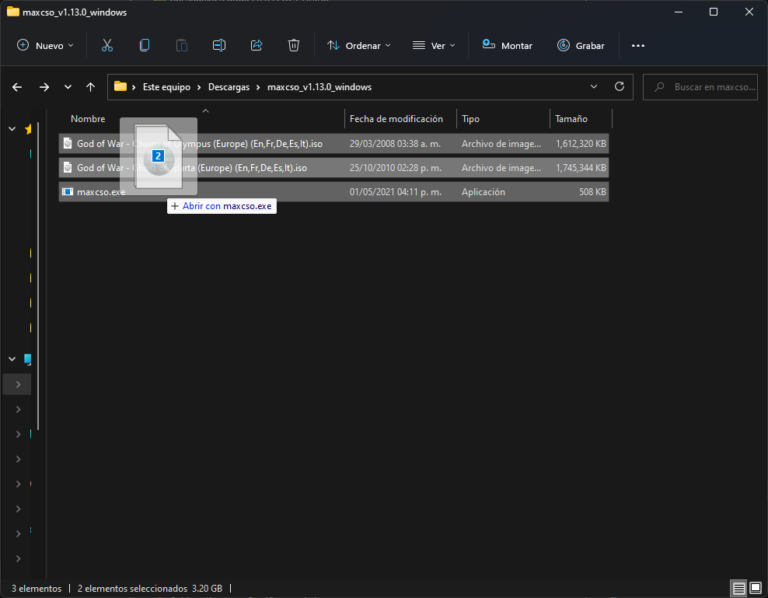
Task: Click the Buscar en maxcso search field
Action: pyautogui.click(x=714, y=87)
